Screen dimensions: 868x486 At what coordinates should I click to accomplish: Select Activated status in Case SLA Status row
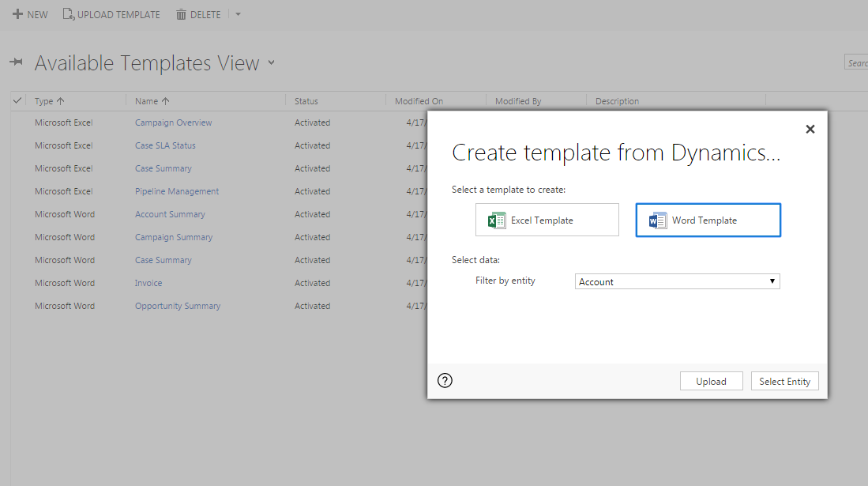(312, 145)
